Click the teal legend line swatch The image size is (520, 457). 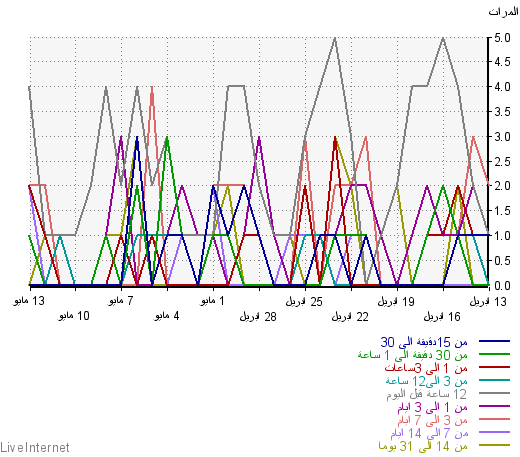pyautogui.click(x=494, y=380)
